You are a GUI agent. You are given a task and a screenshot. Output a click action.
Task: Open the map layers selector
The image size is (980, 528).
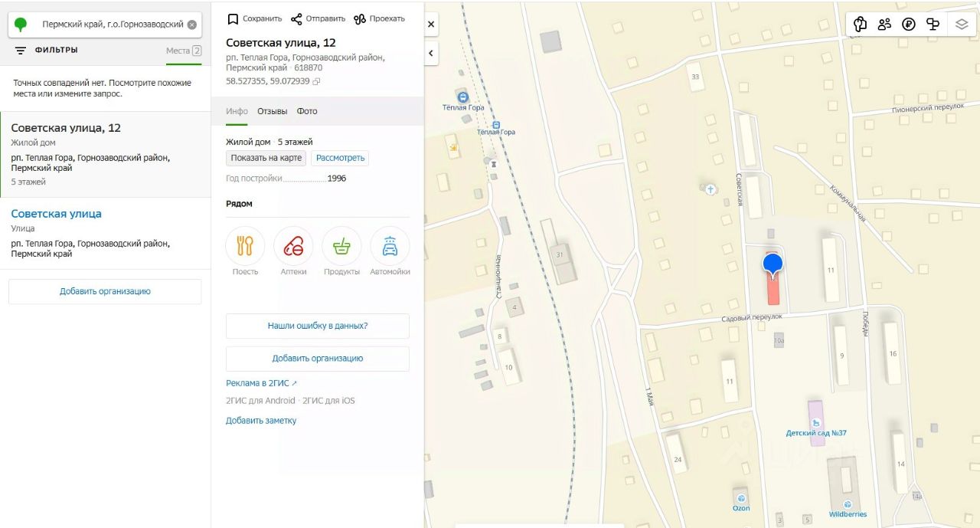pyautogui.click(x=962, y=24)
